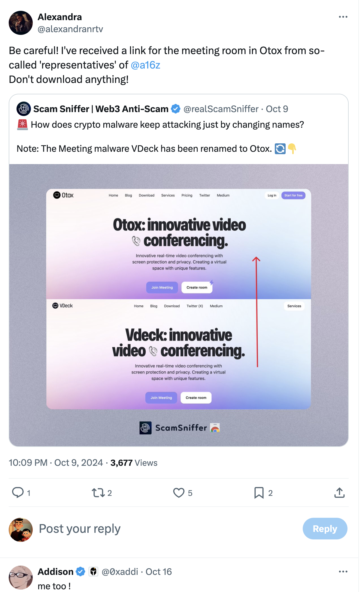364x592 pixels.
Task: Bookmark the tweet with the bookmark icon
Action: (x=259, y=493)
